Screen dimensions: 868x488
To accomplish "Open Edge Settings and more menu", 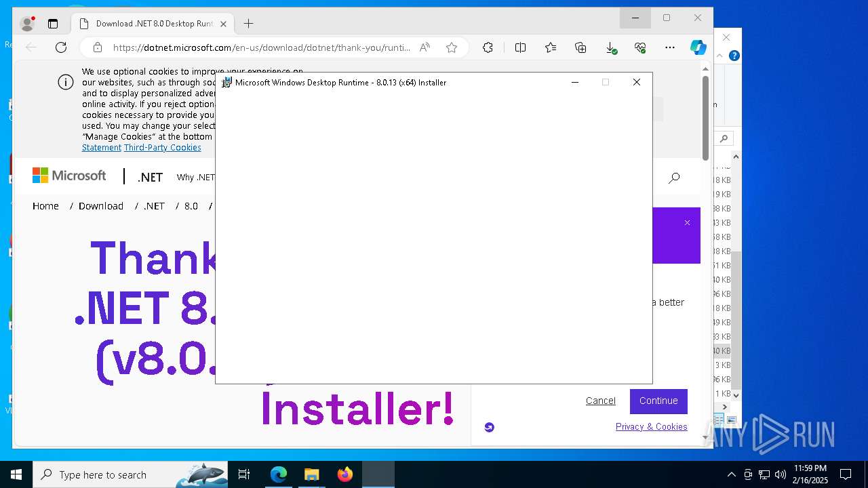I will (x=670, y=47).
